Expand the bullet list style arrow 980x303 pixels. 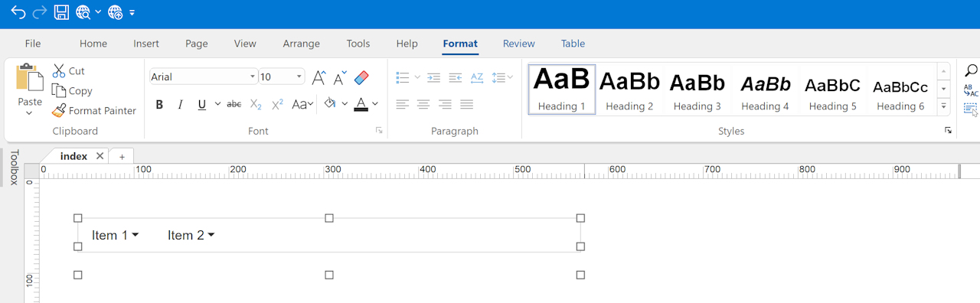coord(417,77)
